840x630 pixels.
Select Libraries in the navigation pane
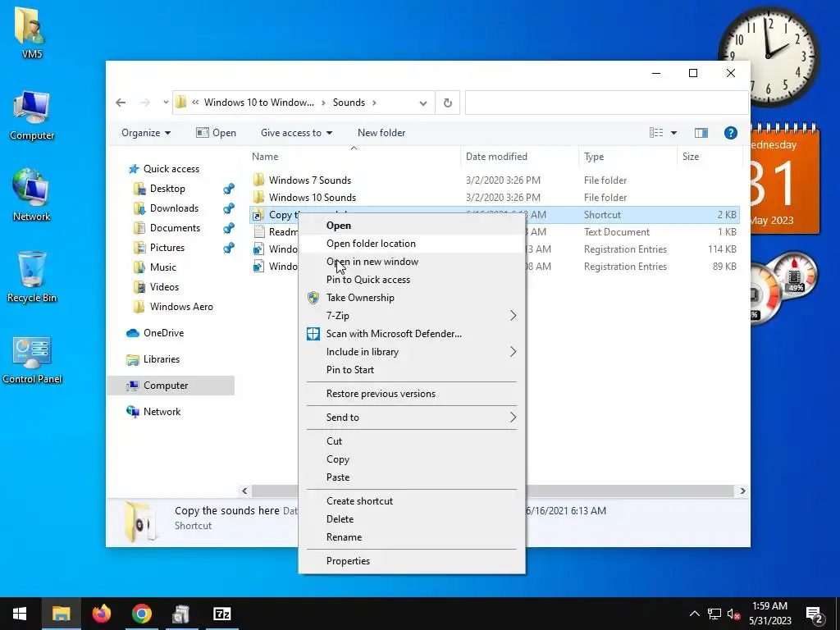[x=162, y=359]
